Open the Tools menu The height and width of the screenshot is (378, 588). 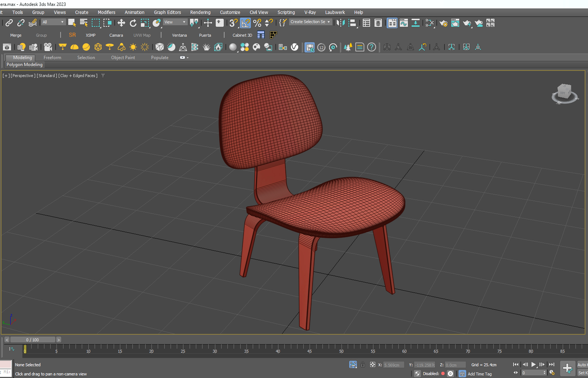(x=18, y=12)
